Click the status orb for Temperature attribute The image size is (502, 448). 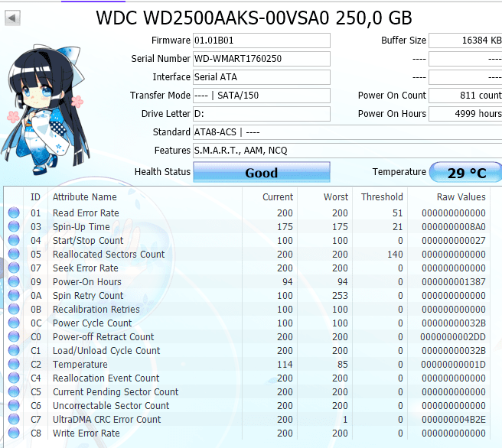point(14,364)
